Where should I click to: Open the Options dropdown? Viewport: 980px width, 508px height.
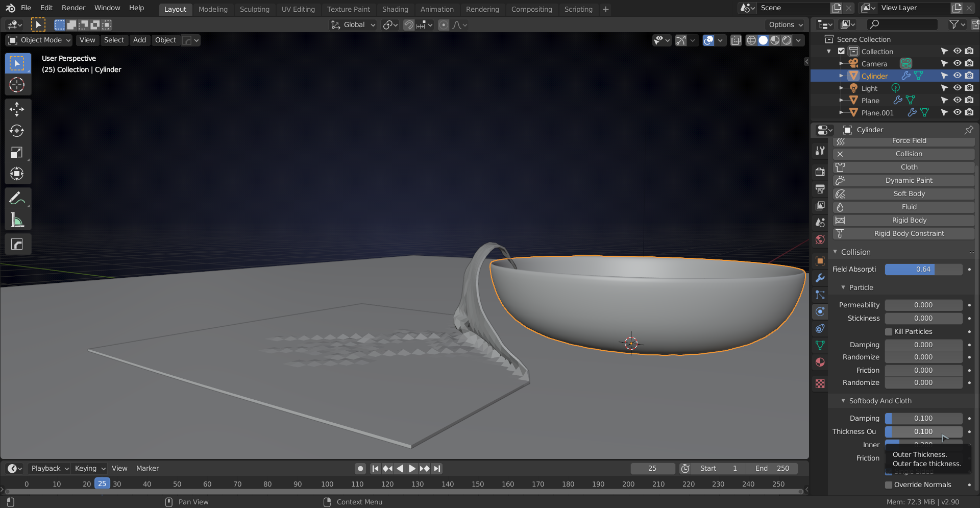[x=786, y=25]
